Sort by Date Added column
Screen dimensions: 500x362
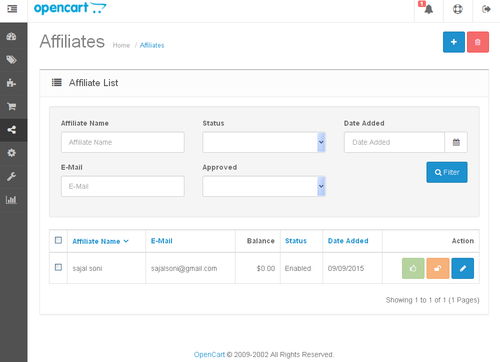pyautogui.click(x=348, y=241)
